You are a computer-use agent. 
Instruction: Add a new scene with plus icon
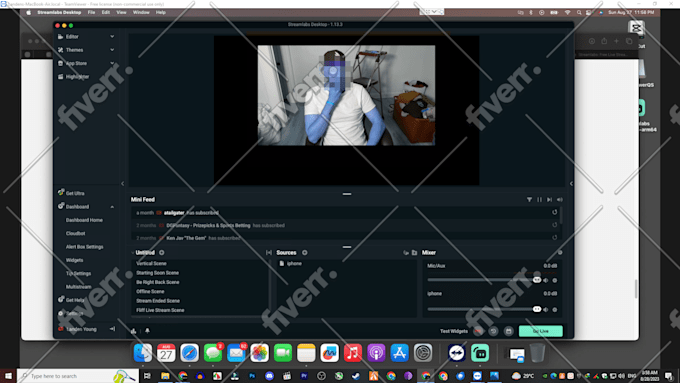(x=162, y=252)
